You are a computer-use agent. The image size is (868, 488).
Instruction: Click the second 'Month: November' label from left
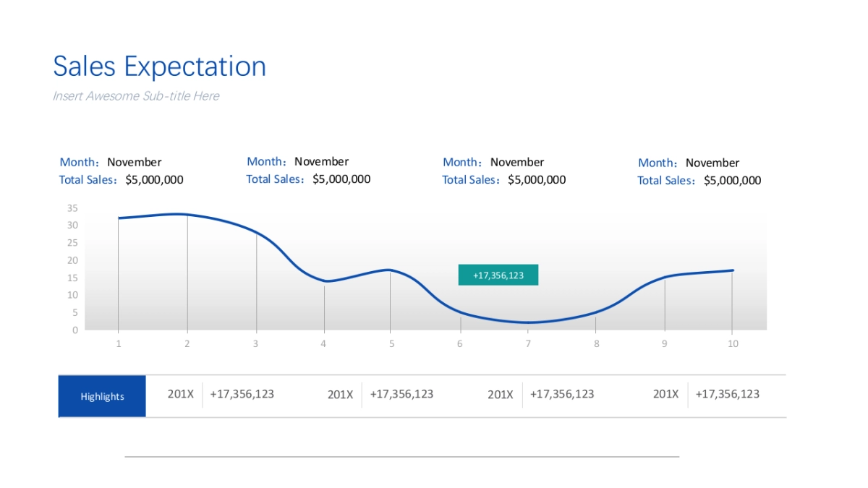(297, 161)
